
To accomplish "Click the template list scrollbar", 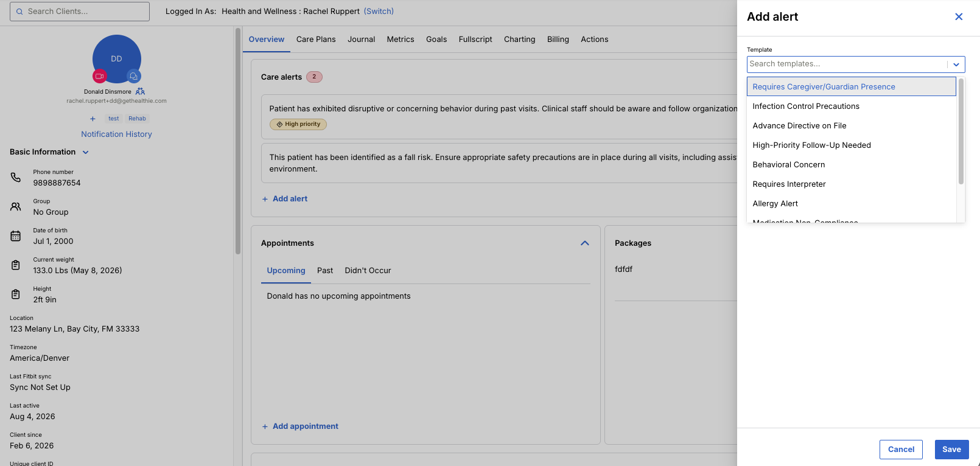I will (961, 131).
